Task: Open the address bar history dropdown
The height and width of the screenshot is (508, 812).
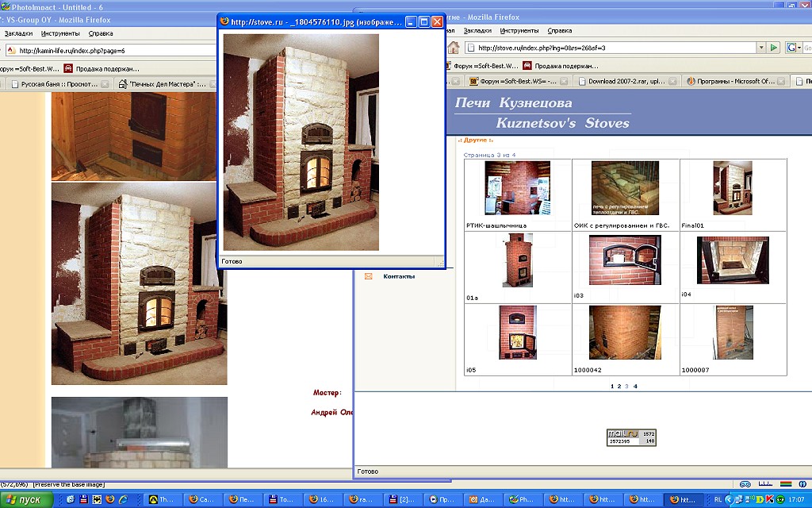Action: point(760,48)
